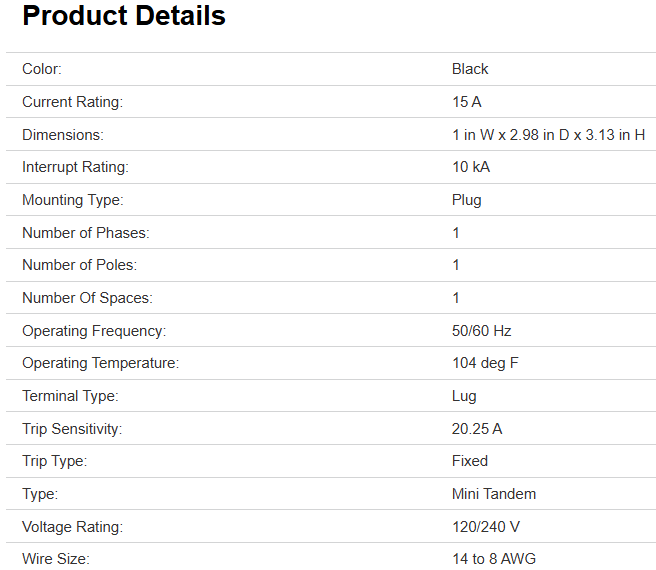Select the Black color value

click(x=470, y=69)
